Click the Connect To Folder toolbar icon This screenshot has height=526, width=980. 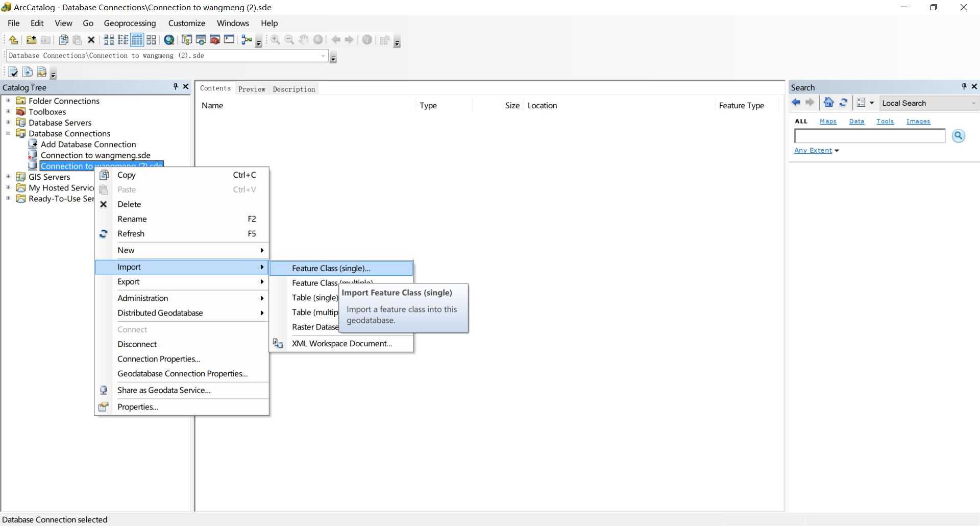pyautogui.click(x=31, y=40)
